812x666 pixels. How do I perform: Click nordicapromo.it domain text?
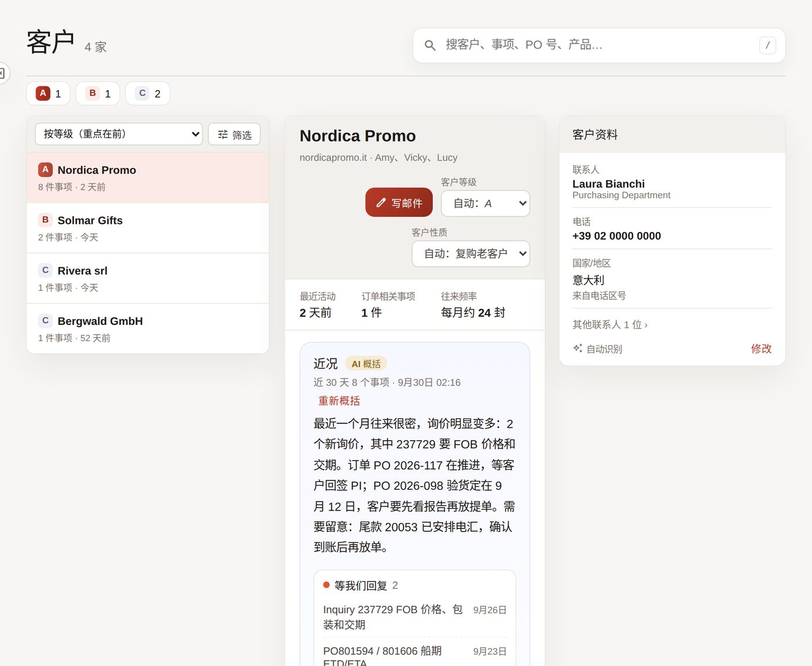(x=333, y=158)
